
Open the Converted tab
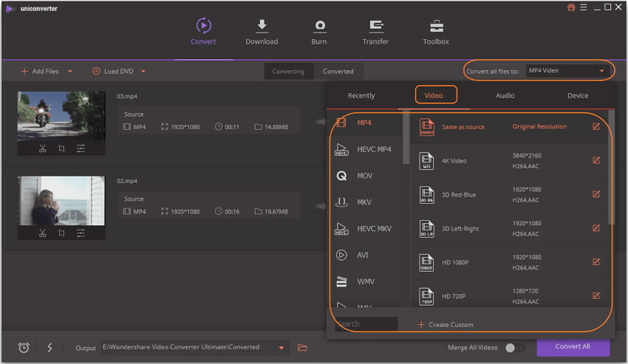(x=338, y=72)
